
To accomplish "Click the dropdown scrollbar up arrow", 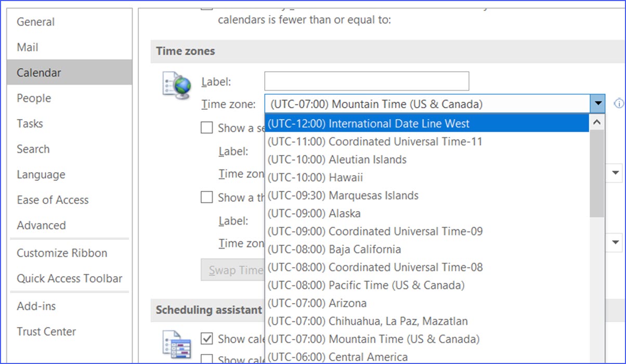I will [597, 121].
